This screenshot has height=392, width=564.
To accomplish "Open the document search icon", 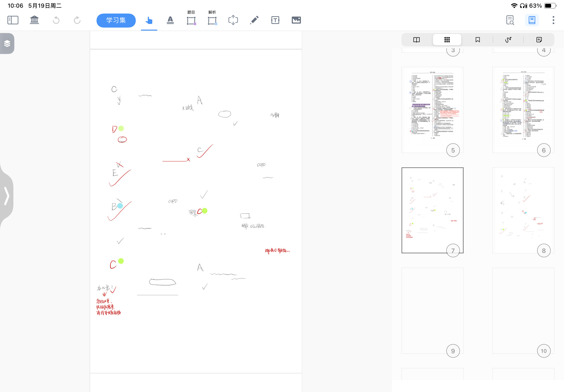I will point(510,20).
